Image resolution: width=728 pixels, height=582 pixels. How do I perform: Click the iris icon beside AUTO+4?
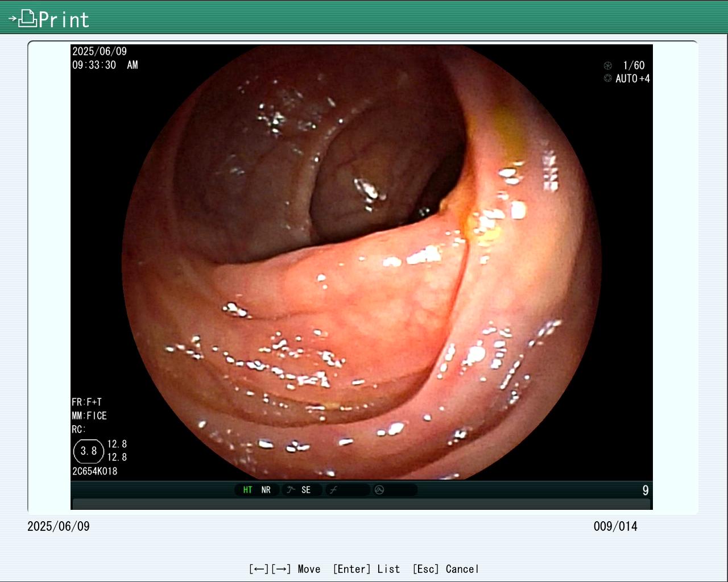(607, 78)
